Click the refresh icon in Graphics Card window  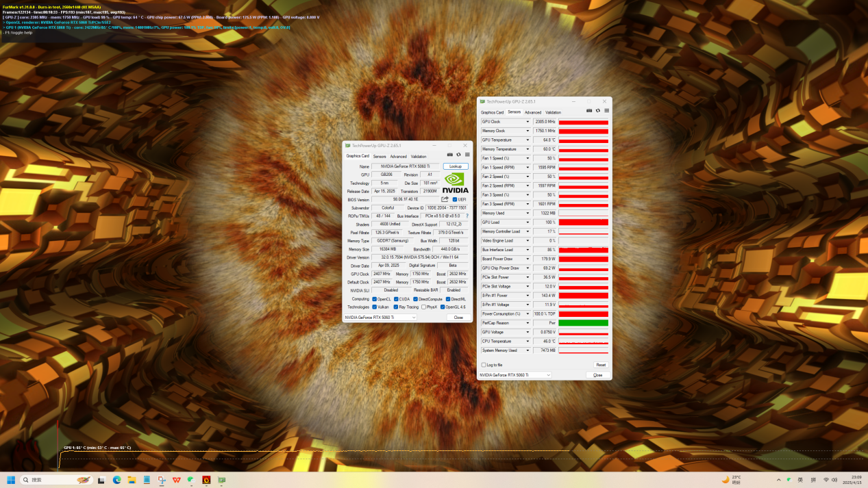(x=458, y=155)
